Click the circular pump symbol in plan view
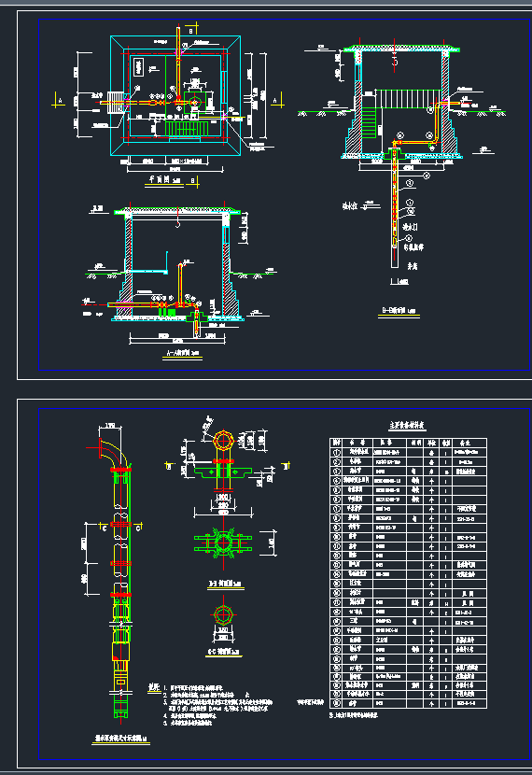The height and width of the screenshot is (775, 532). (x=195, y=103)
